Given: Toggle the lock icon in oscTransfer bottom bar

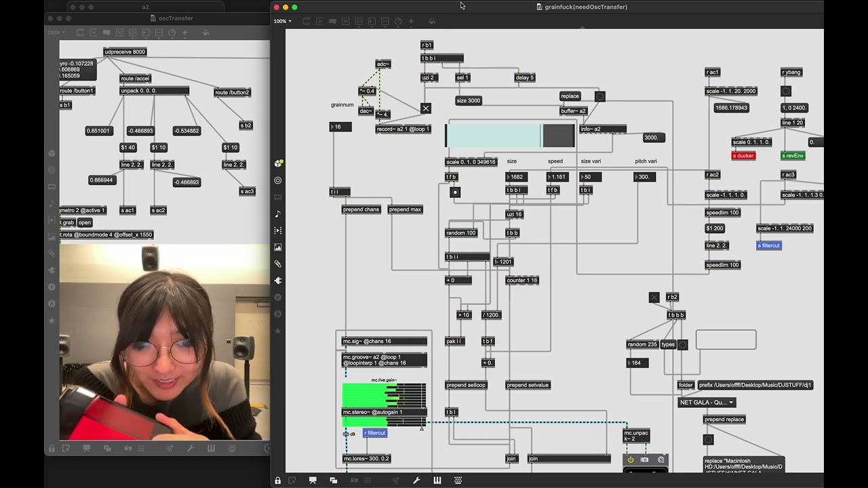Looking at the screenshot, I should click(x=51, y=448).
